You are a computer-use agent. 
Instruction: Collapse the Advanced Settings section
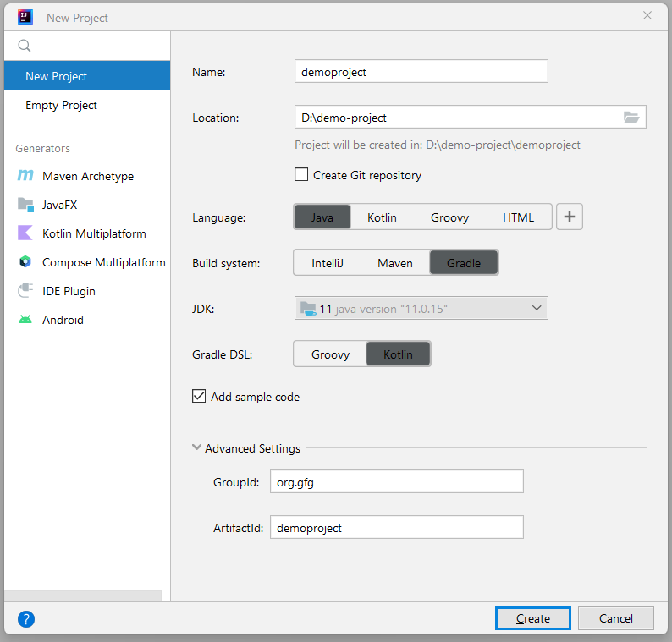coord(196,447)
